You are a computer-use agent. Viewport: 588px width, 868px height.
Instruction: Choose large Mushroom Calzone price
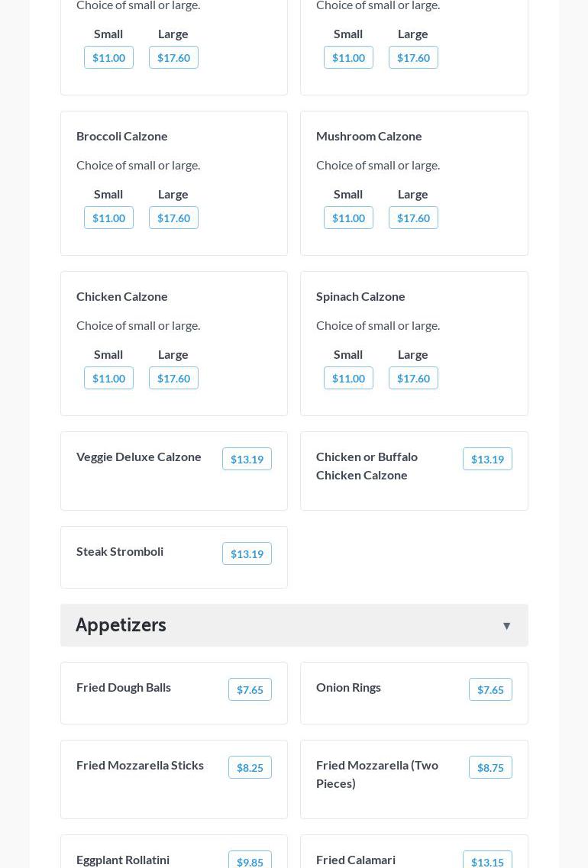[x=413, y=218]
